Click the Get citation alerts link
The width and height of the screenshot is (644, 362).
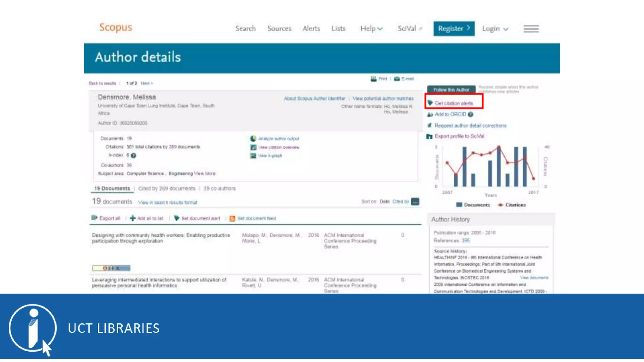click(x=453, y=103)
